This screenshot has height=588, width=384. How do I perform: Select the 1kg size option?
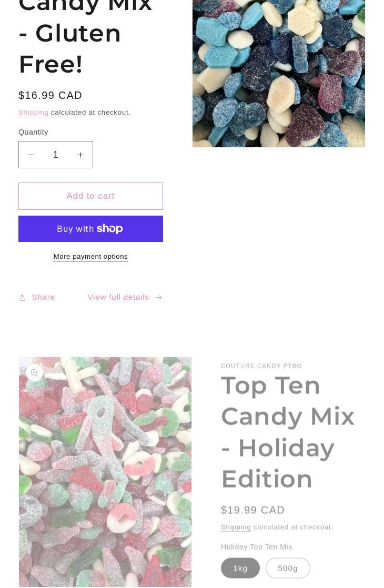click(x=240, y=568)
